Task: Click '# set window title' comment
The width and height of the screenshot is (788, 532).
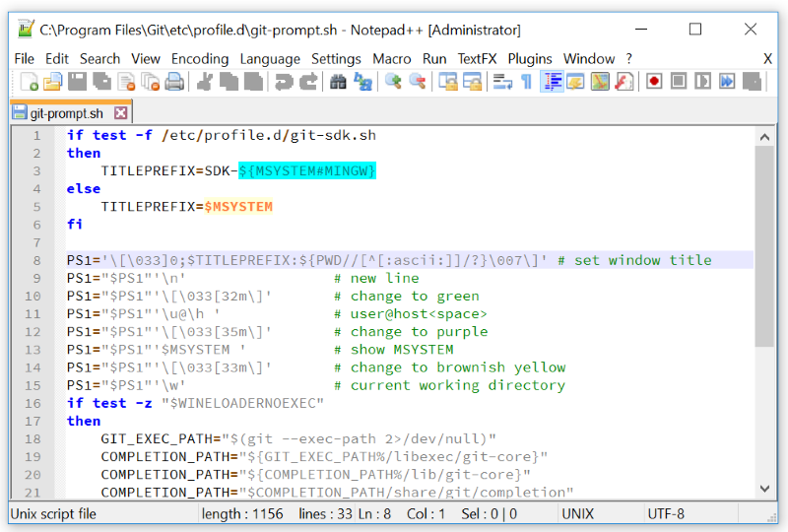Action: (x=634, y=260)
